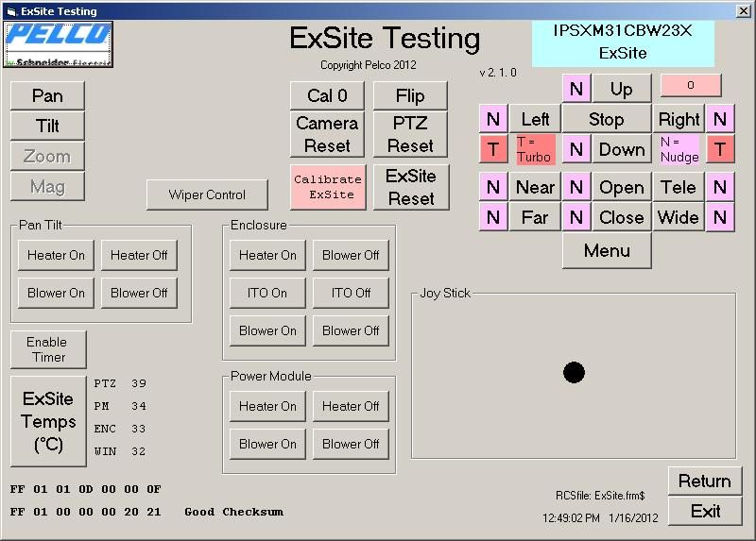
Task: Click the PTZ 39 temperature reading
Action: pos(120,383)
